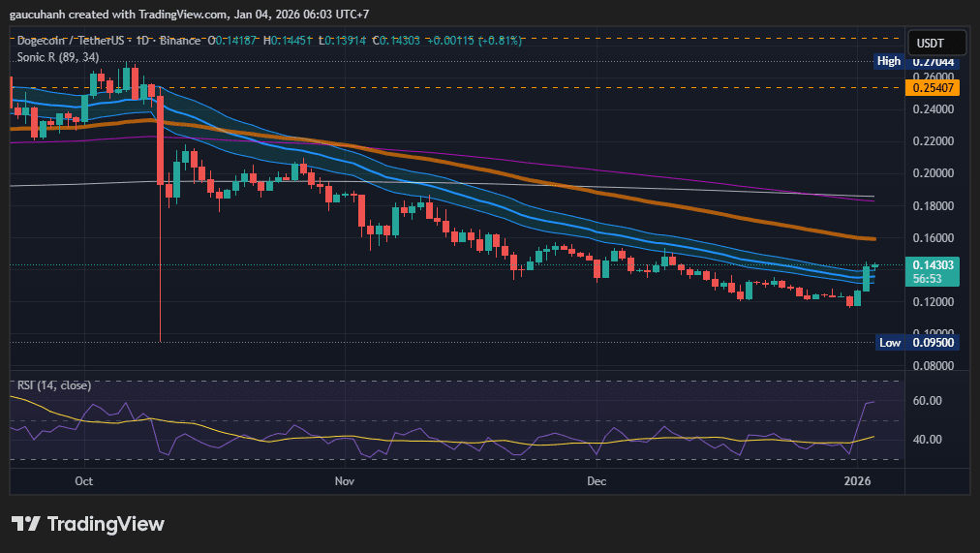Click the 0.08000 price scale level
The image size is (980, 553).
[x=934, y=366]
